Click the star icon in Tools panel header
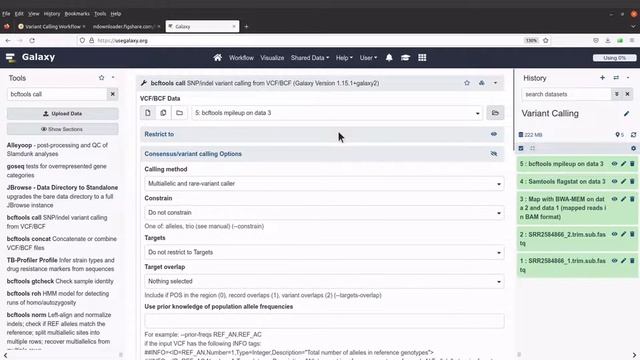The height and width of the screenshot is (360, 640). pyautogui.click(x=102, y=78)
